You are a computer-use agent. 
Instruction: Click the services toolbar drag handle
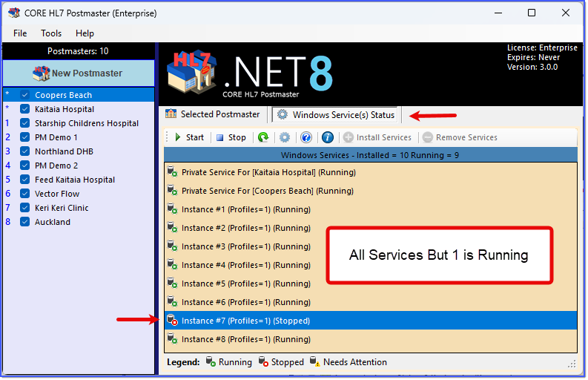click(168, 137)
